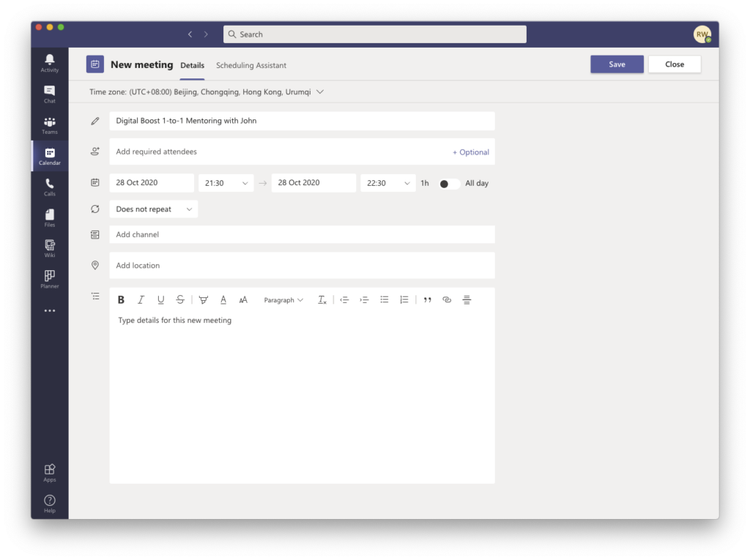Go to Teams in sidebar

coord(49,125)
